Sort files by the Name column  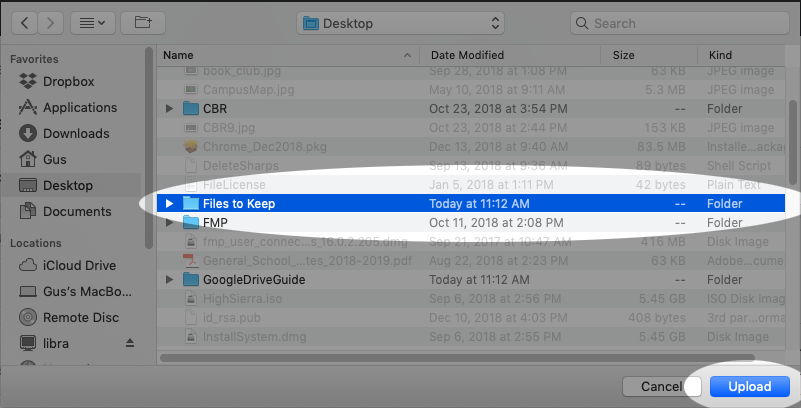285,55
